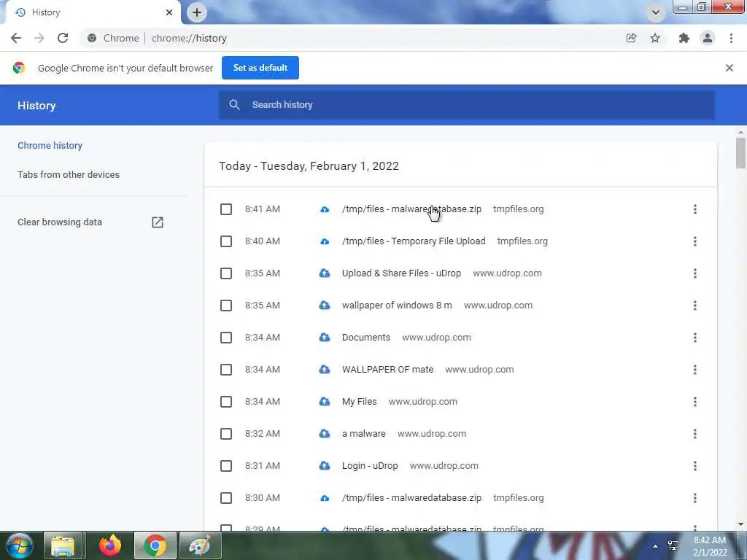The width and height of the screenshot is (747, 560).
Task: Open Chrome's three-dot main menu
Action: tap(731, 38)
